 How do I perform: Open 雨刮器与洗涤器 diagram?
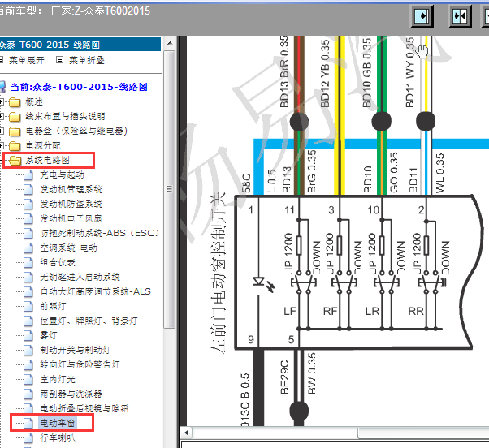coord(71,394)
